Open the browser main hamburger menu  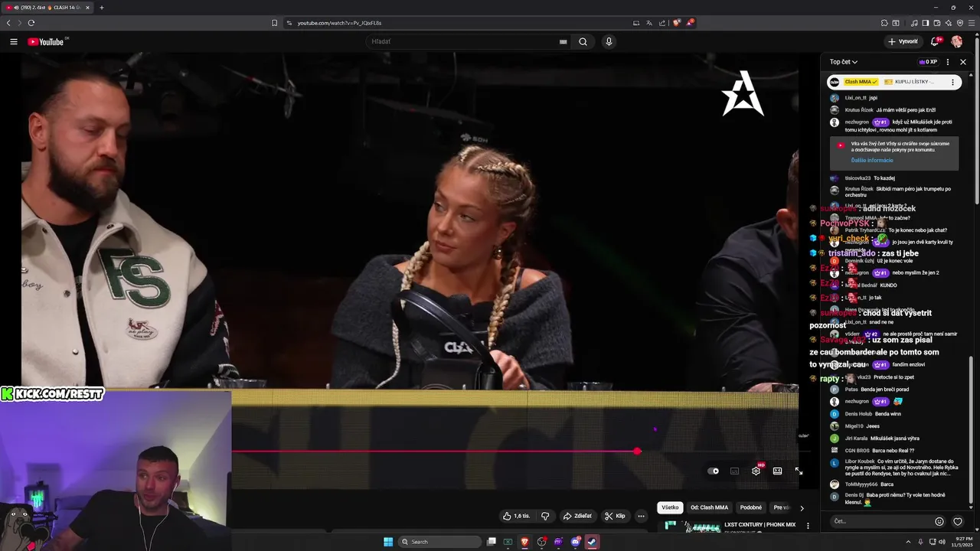(972, 23)
